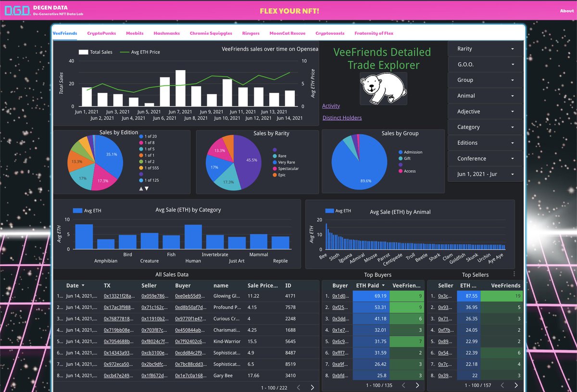Open the MoonCat Rescue tab
The image size is (577, 392).
pos(288,33)
